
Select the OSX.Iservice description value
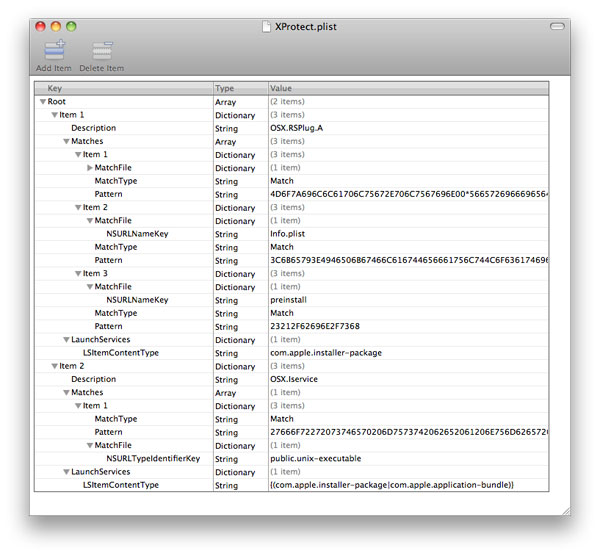tap(294, 379)
